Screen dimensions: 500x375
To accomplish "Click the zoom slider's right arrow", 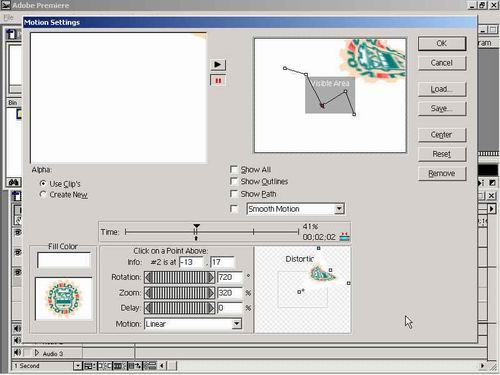I will [x=211, y=293].
